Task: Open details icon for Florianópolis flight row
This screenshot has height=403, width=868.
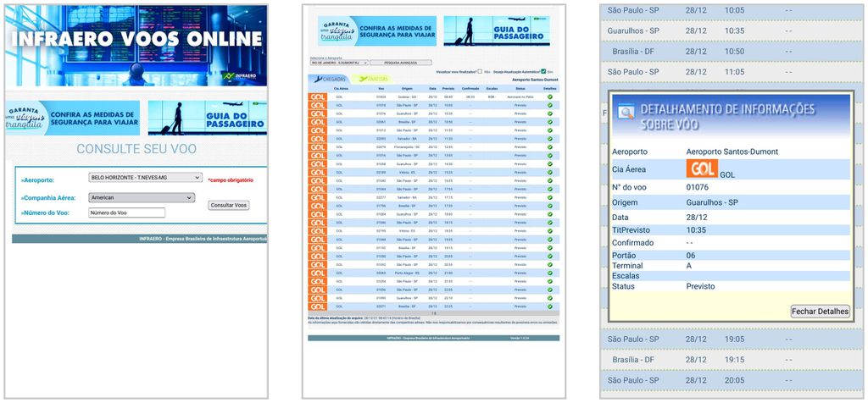Action: (549, 147)
